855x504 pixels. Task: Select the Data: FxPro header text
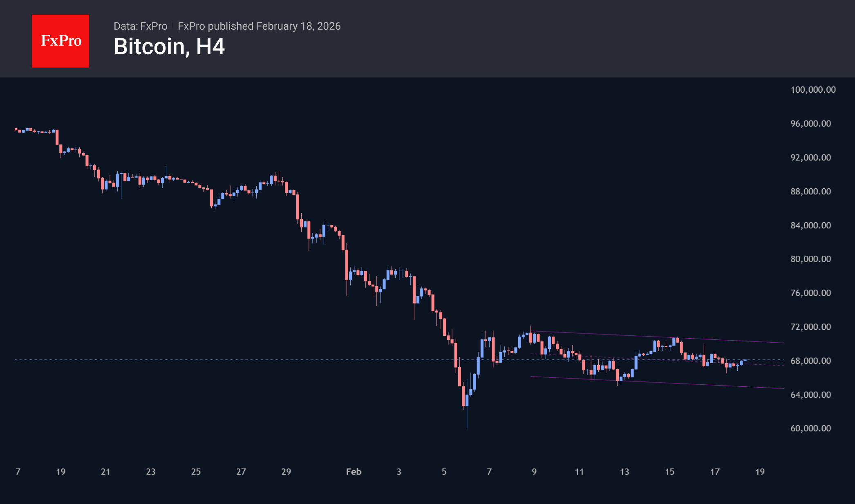pyautogui.click(x=141, y=26)
